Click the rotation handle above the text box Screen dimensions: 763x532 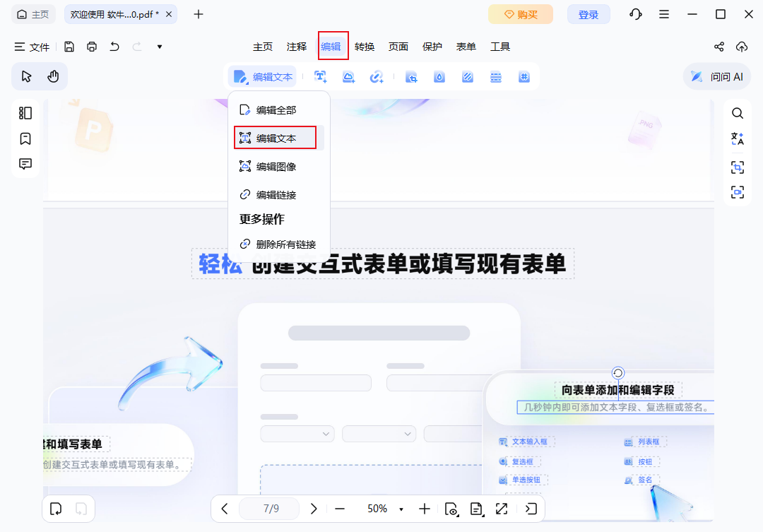pos(618,373)
